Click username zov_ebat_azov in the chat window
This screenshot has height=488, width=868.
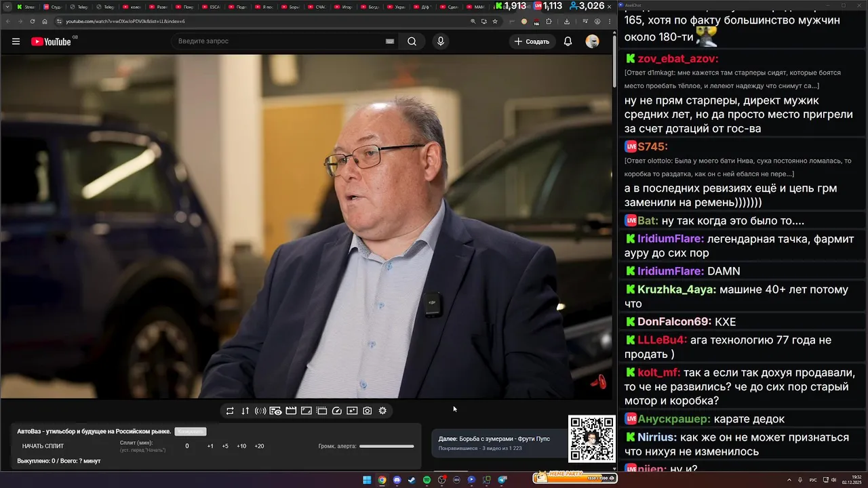[677, 59]
